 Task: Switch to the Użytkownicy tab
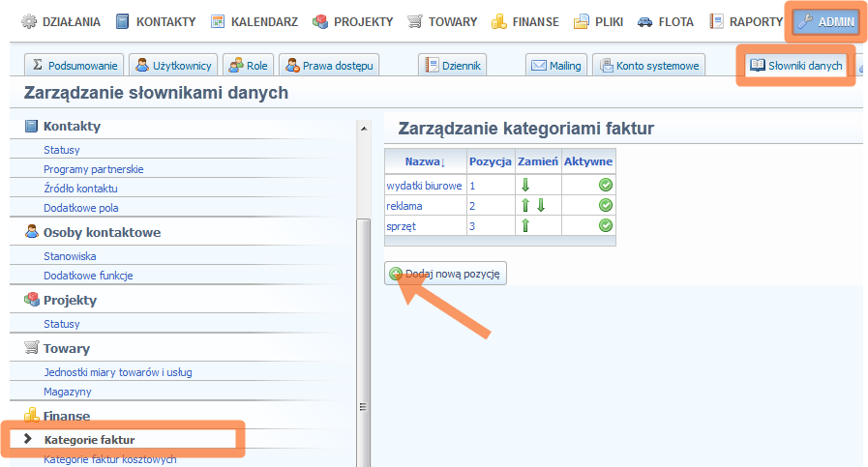pyautogui.click(x=172, y=66)
